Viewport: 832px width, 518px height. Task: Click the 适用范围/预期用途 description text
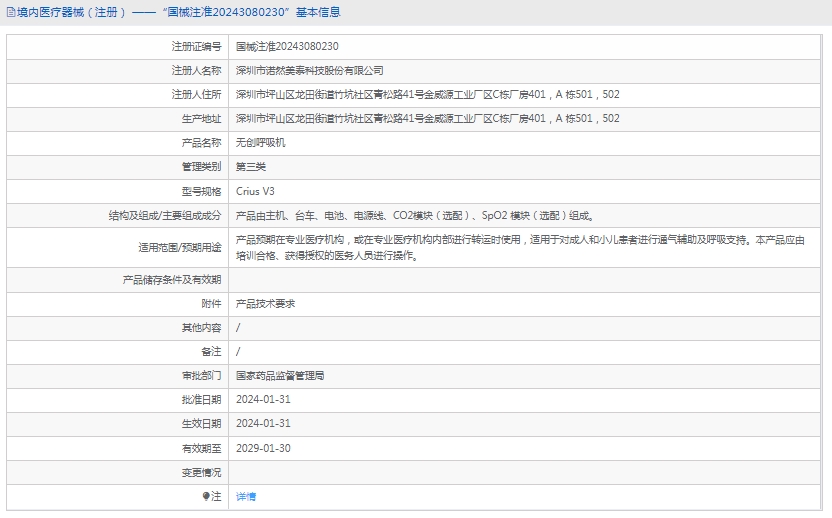tap(520, 247)
